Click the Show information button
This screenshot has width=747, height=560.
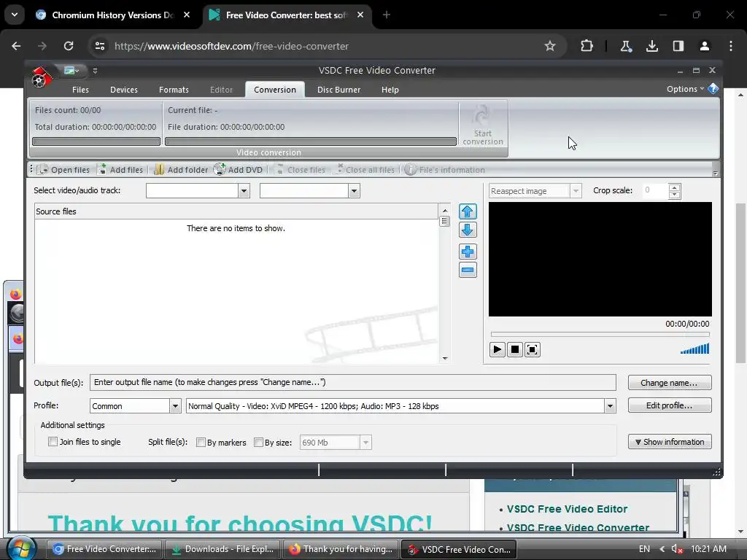point(670,442)
